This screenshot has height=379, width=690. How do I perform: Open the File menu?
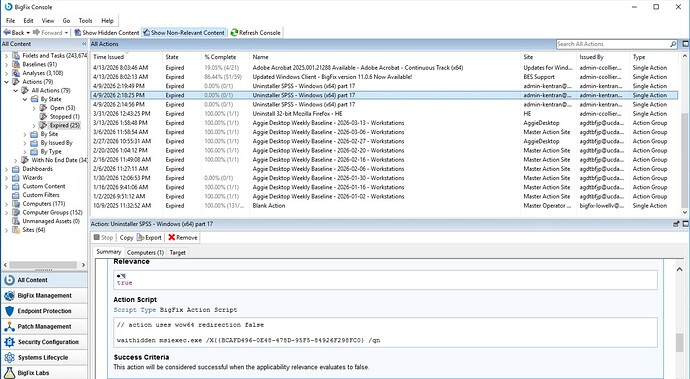pyautogui.click(x=11, y=21)
